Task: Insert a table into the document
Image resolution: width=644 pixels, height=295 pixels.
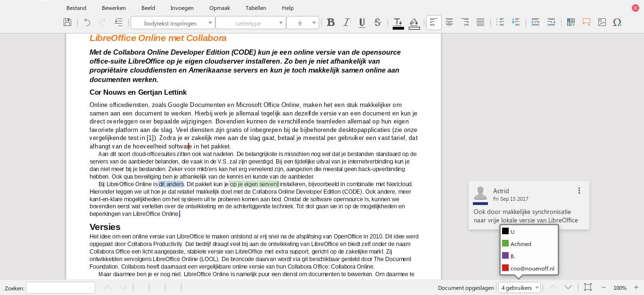Action: [x=570, y=22]
